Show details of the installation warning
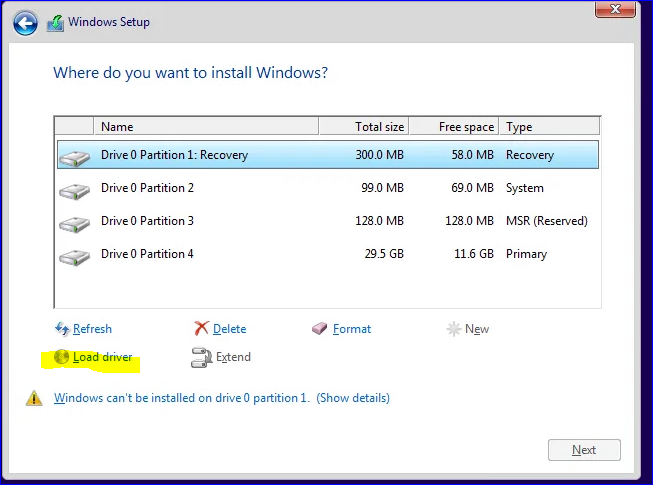Screen dimensions: 653x485 click(353, 398)
